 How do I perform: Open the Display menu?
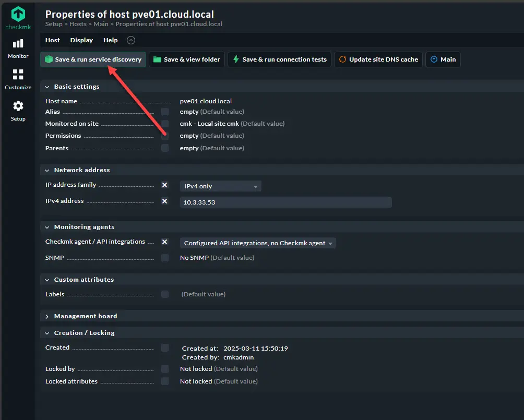81,40
